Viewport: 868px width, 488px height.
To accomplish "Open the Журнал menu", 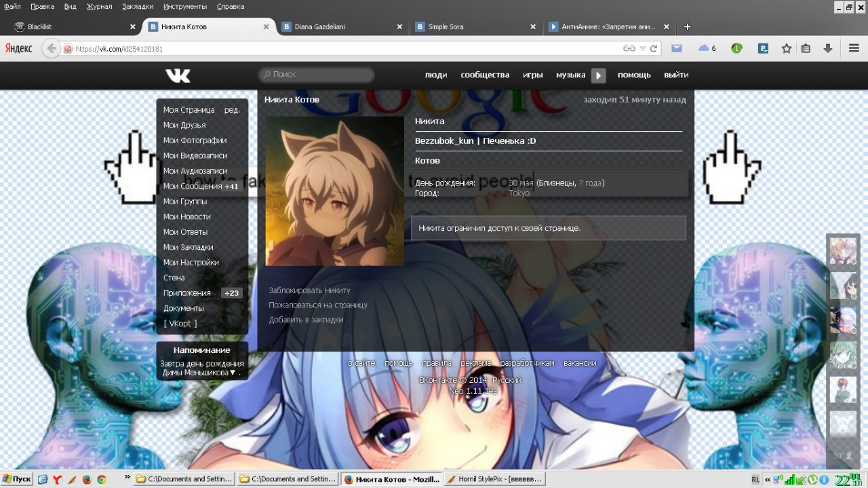I will [x=100, y=6].
